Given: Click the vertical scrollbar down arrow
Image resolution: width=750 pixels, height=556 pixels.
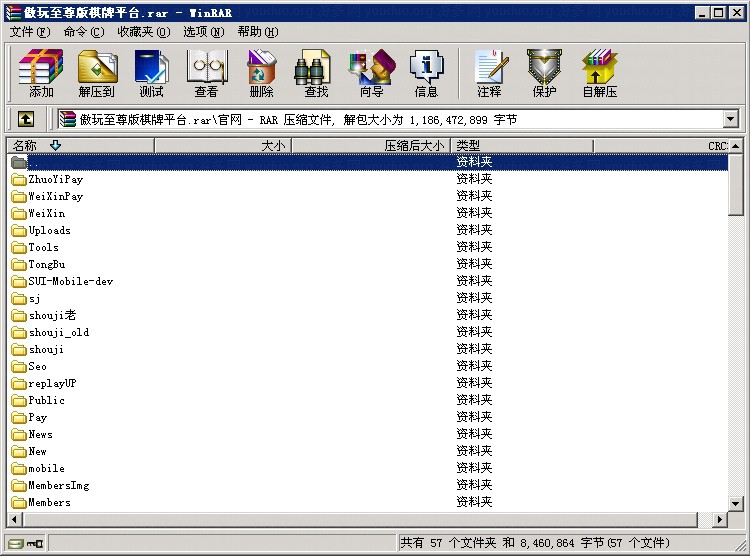Looking at the screenshot, I should [x=736, y=503].
